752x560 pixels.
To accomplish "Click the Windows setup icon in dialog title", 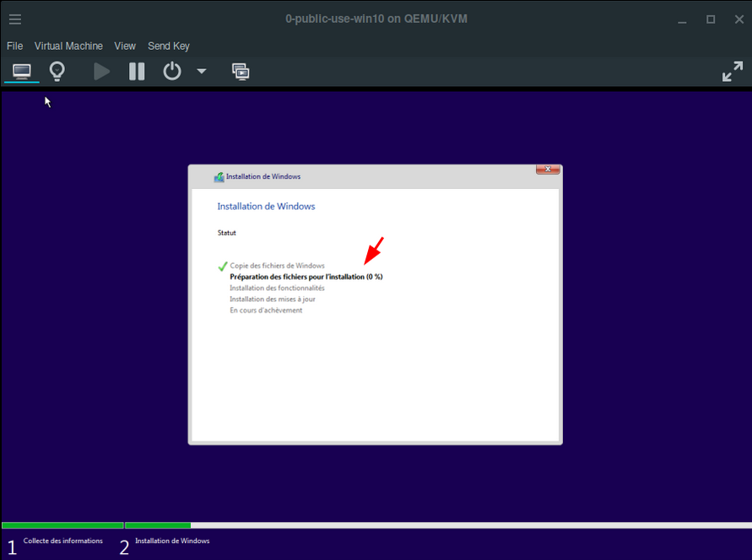I will [219, 177].
